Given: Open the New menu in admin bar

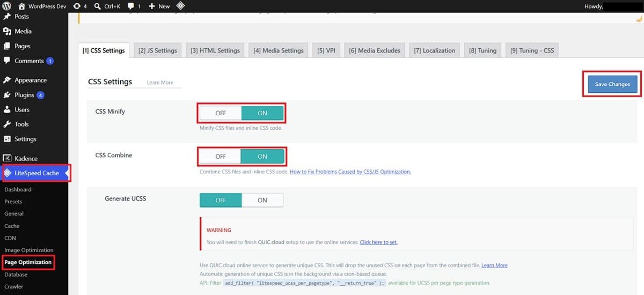Looking at the screenshot, I should (159, 6).
